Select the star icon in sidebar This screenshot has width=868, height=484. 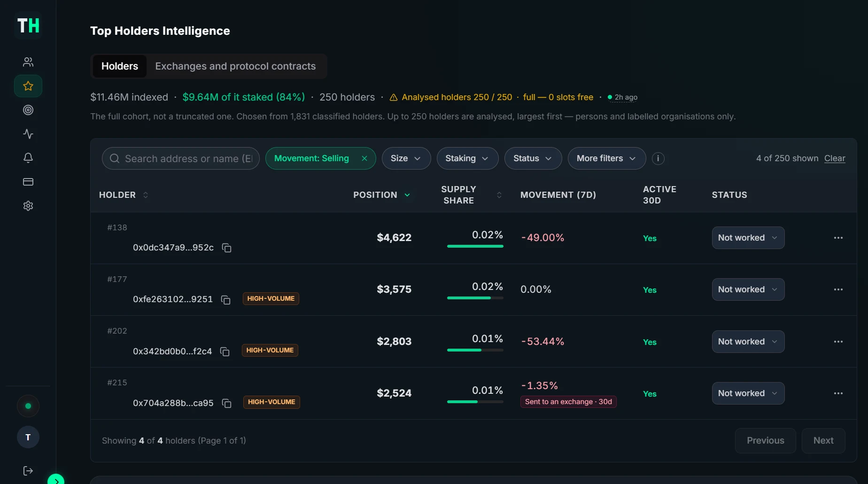(28, 86)
